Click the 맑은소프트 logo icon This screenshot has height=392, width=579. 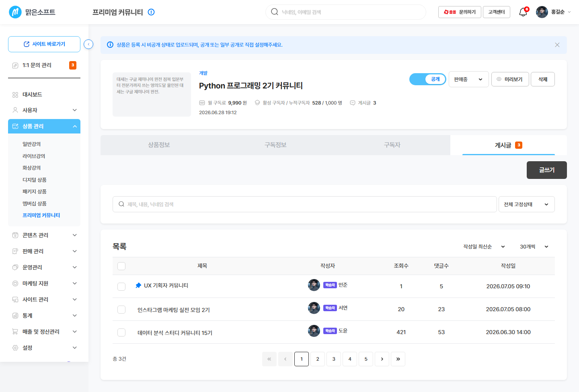(15, 12)
